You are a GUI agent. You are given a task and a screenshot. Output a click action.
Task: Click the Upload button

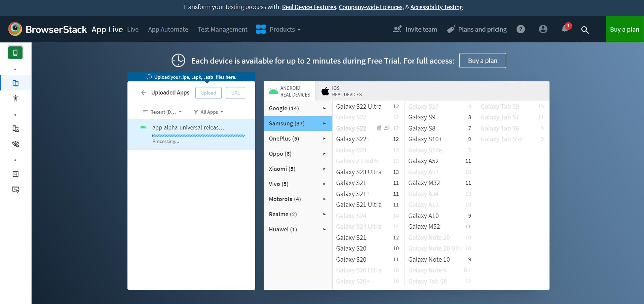(209, 93)
